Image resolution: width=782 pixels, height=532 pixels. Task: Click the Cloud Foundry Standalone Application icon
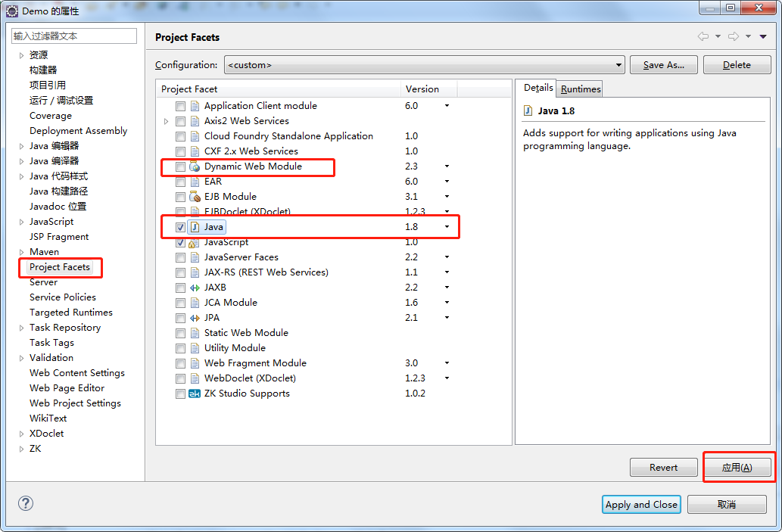[x=195, y=136]
